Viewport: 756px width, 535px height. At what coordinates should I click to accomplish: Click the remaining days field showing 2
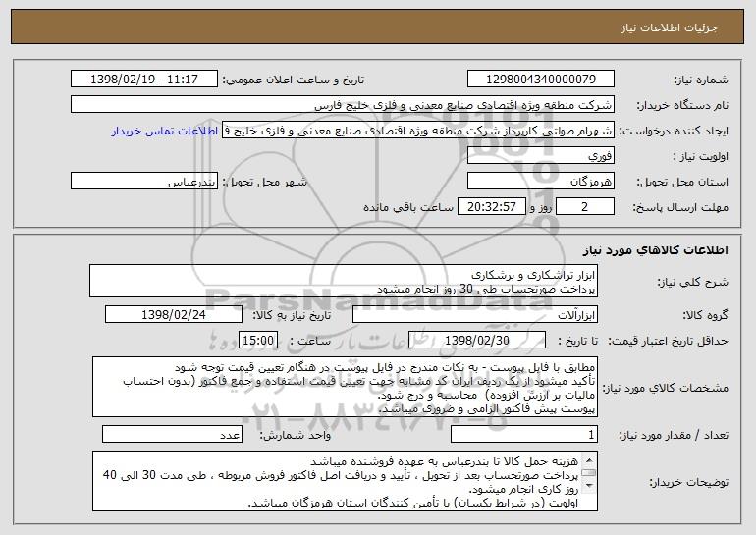click(585, 207)
